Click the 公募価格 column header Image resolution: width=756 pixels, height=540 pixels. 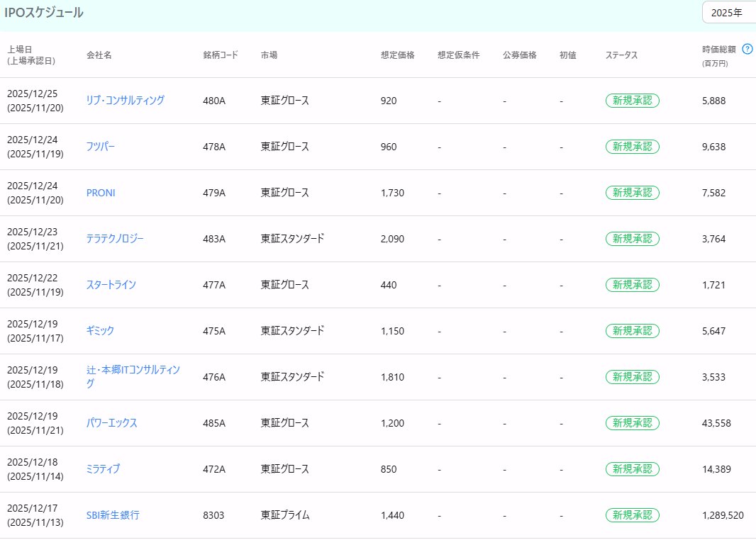coord(520,55)
